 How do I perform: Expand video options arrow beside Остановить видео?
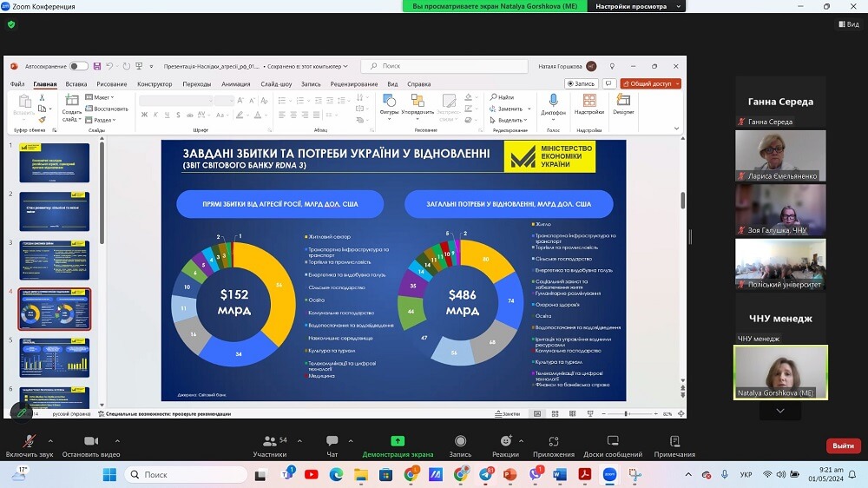[117, 439]
